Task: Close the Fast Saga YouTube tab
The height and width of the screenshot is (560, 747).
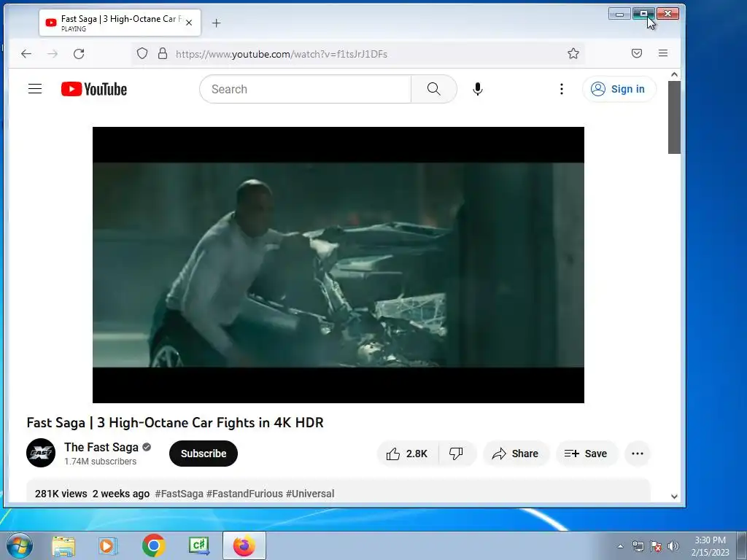Action: (189, 23)
